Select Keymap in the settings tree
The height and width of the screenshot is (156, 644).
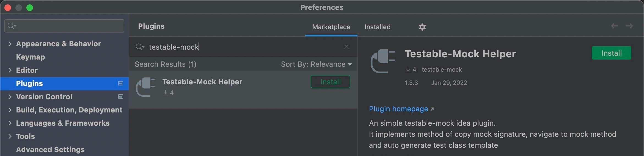[30, 57]
